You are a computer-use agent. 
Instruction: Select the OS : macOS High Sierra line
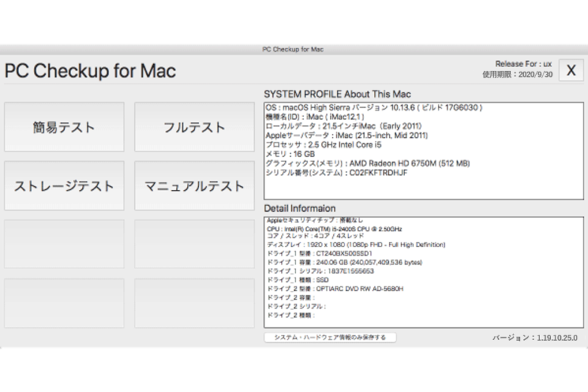374,108
